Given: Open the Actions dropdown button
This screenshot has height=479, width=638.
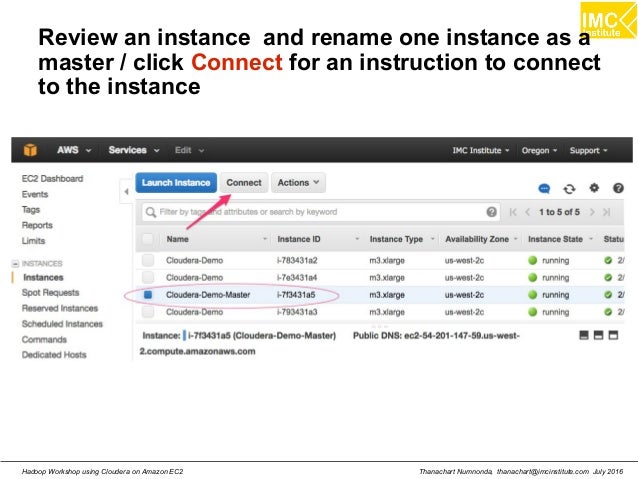Looking at the screenshot, I should click(x=298, y=183).
